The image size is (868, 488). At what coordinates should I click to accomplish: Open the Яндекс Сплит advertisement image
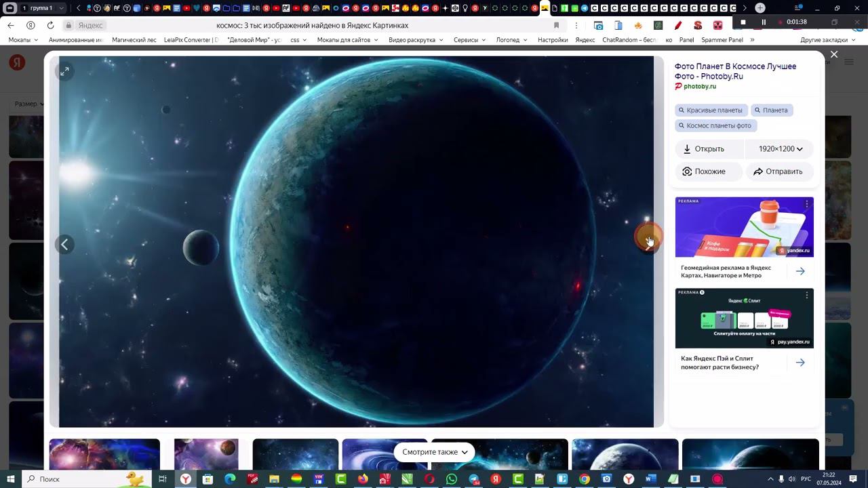tap(744, 319)
